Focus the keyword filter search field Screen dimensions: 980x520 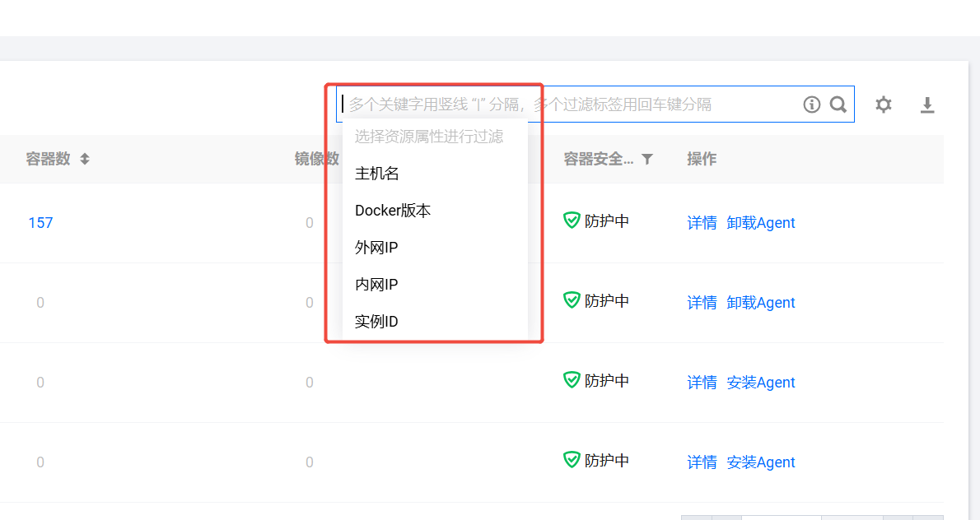pyautogui.click(x=568, y=104)
